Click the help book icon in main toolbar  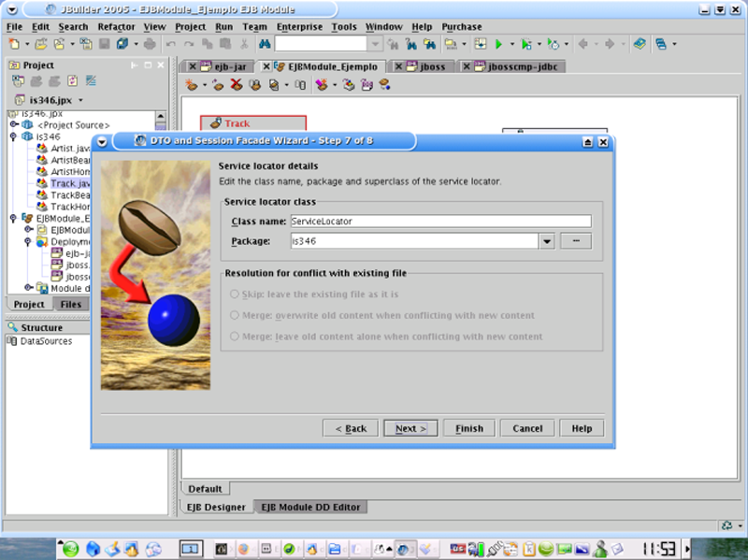pos(639,44)
